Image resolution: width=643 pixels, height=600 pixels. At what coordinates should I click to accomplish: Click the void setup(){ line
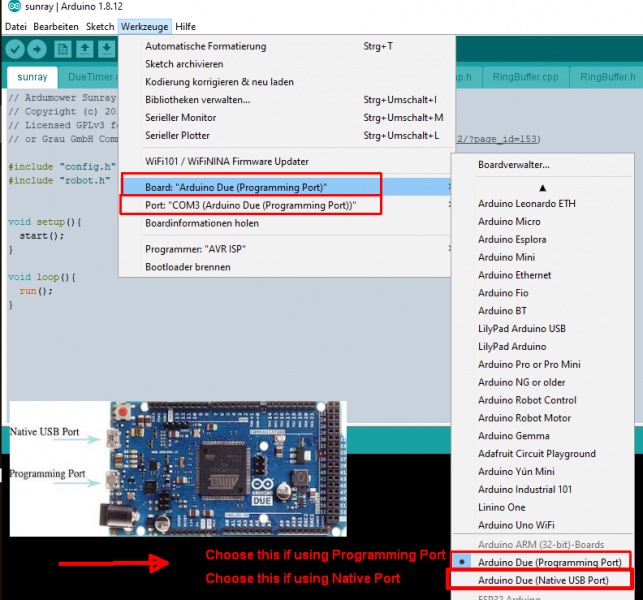[45, 222]
